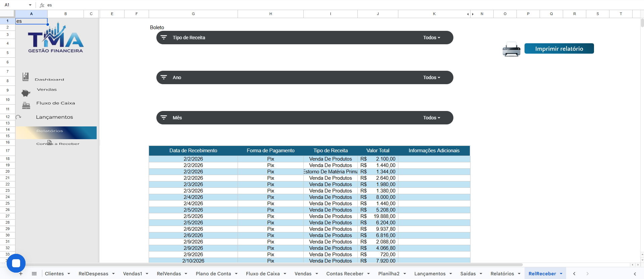Click the filter icon on the Mês slicer

tap(164, 118)
